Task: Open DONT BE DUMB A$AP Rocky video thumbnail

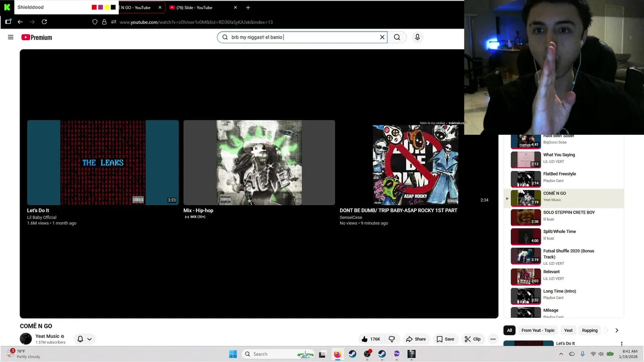Action: click(415, 162)
